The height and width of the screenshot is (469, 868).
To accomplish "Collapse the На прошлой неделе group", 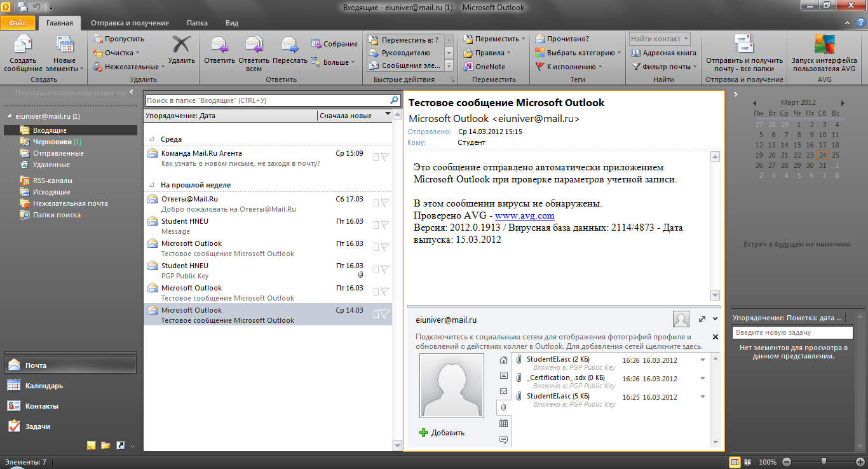I will tap(151, 185).
